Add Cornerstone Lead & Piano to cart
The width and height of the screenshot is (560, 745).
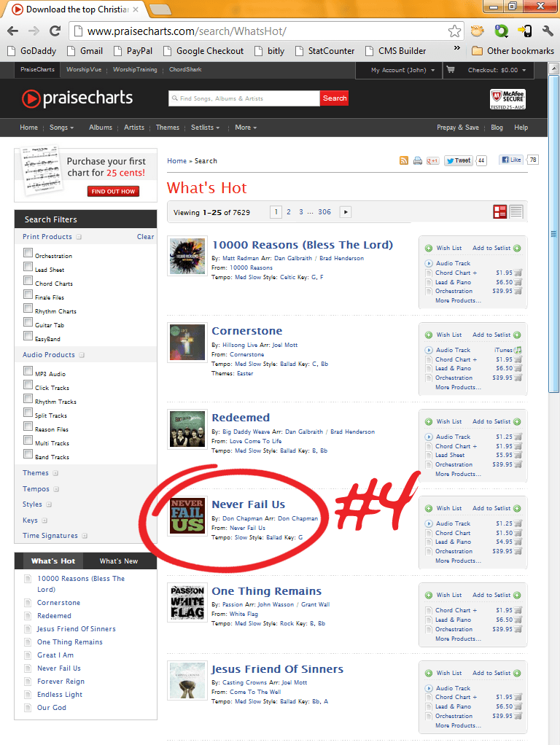click(518, 368)
